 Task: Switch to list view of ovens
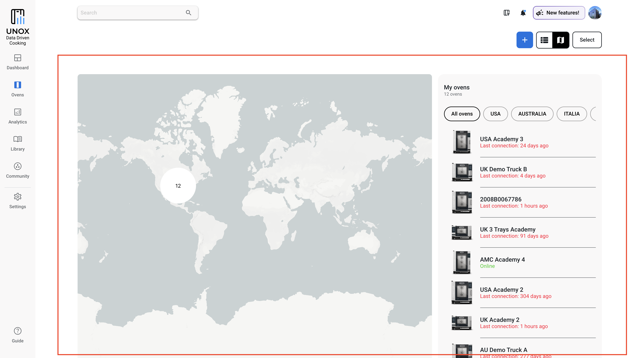[544, 40]
